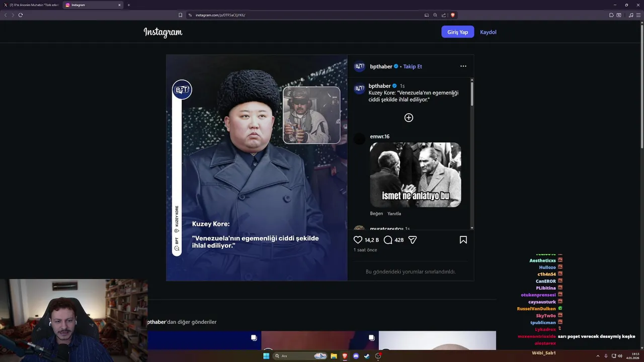Viewport: 644px width, 362px height.
Task: Open the ismet ne anlatıyo bu GIF
Action: coord(416,175)
